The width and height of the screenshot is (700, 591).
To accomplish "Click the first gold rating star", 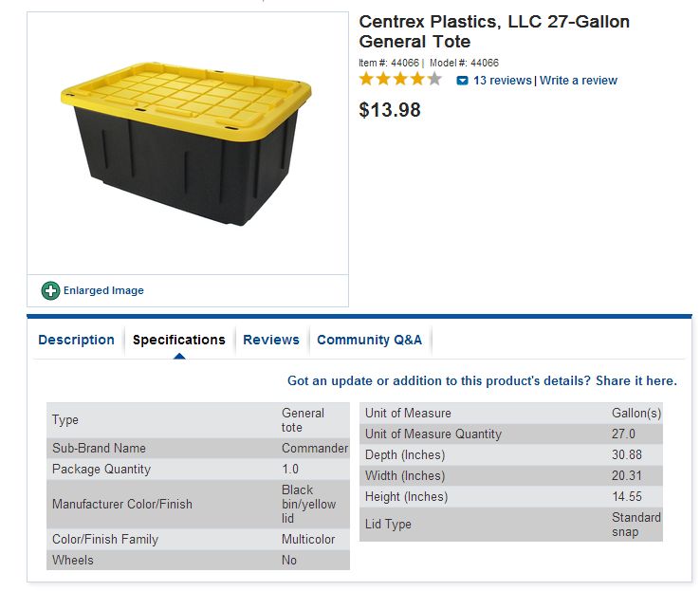I will click(x=367, y=80).
